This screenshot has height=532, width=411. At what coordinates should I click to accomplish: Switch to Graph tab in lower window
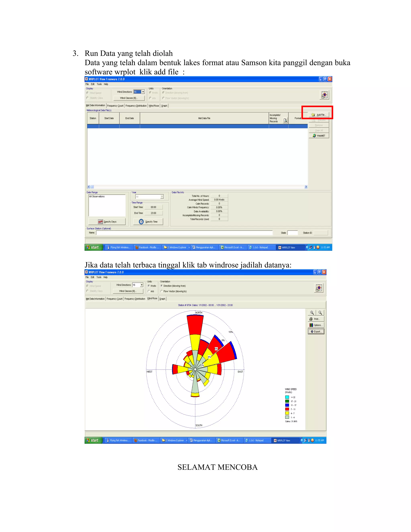pyautogui.click(x=162, y=299)
